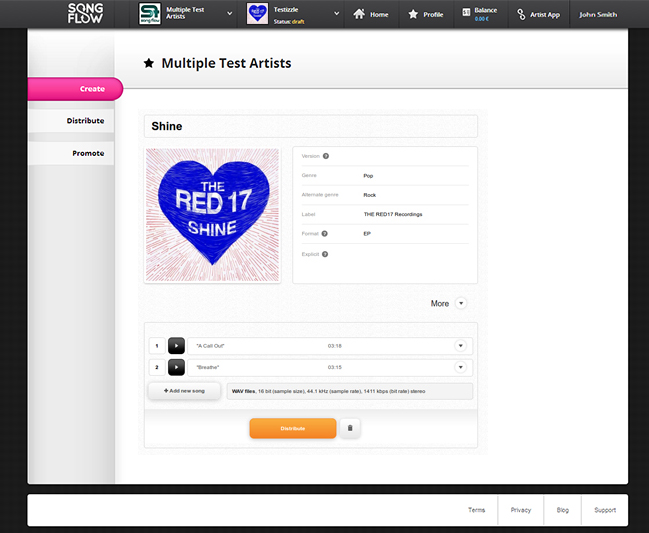Click the trash delete release icon

pyautogui.click(x=350, y=428)
